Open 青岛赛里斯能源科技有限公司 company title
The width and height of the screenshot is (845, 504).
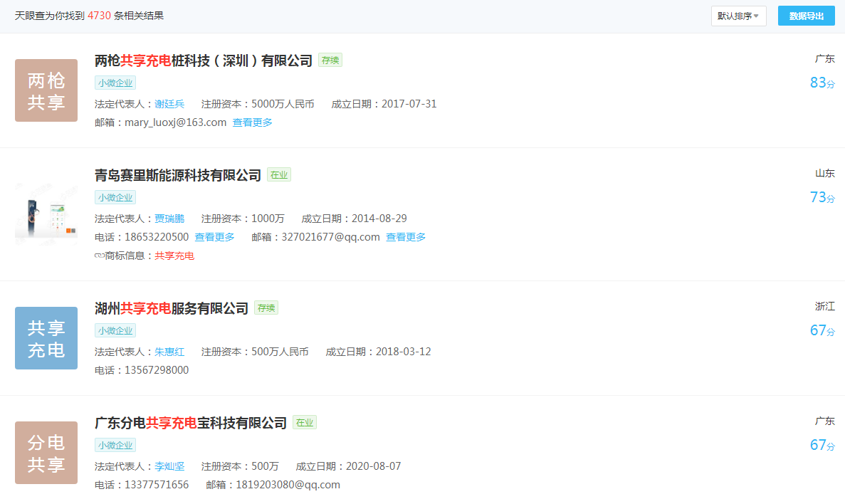pos(178,175)
